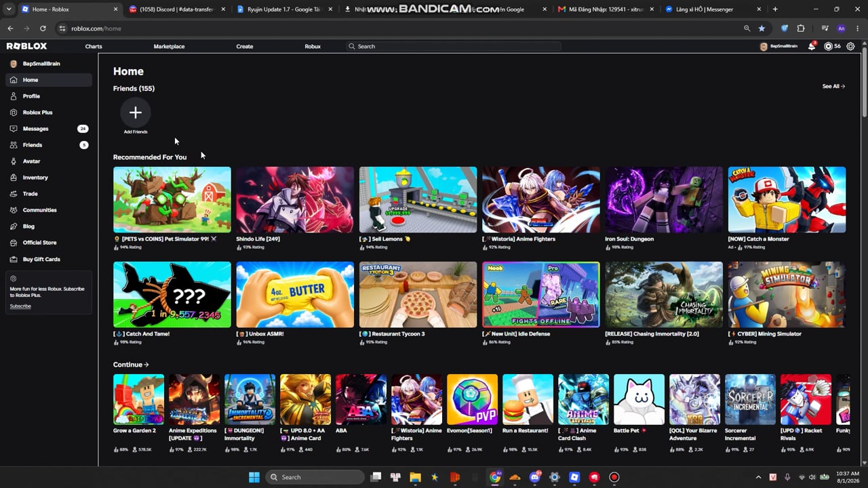
Task: Open the Roblox settings gear
Action: 851,46
